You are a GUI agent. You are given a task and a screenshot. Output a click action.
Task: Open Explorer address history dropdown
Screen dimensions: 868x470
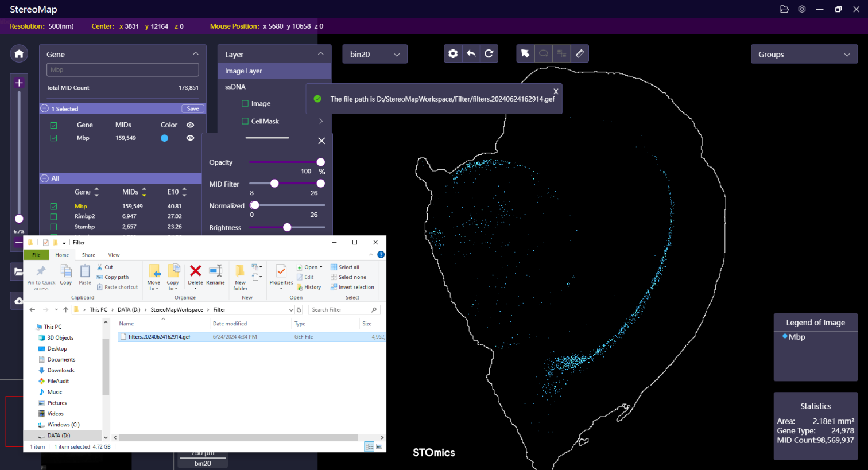click(x=291, y=310)
